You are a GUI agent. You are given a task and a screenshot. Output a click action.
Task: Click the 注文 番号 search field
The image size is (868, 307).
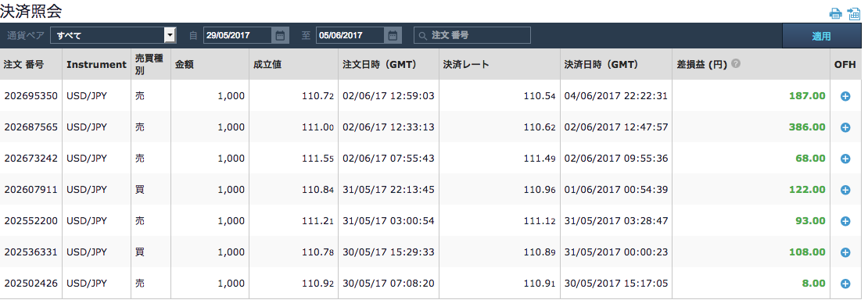coord(472,35)
